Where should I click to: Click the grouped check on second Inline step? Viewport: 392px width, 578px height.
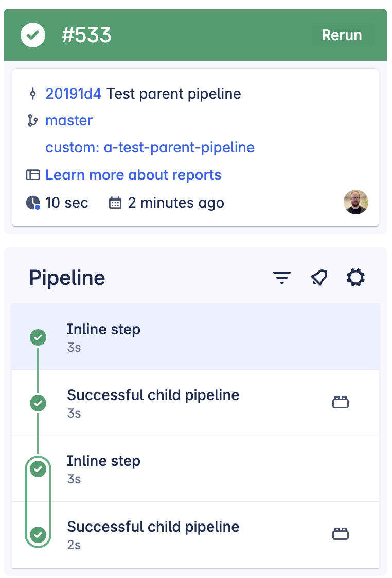[38, 469]
